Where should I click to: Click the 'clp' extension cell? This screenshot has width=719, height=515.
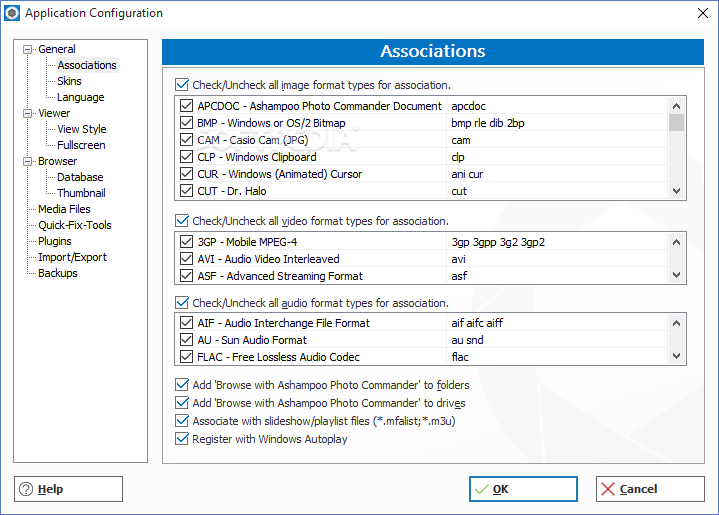tap(557, 157)
